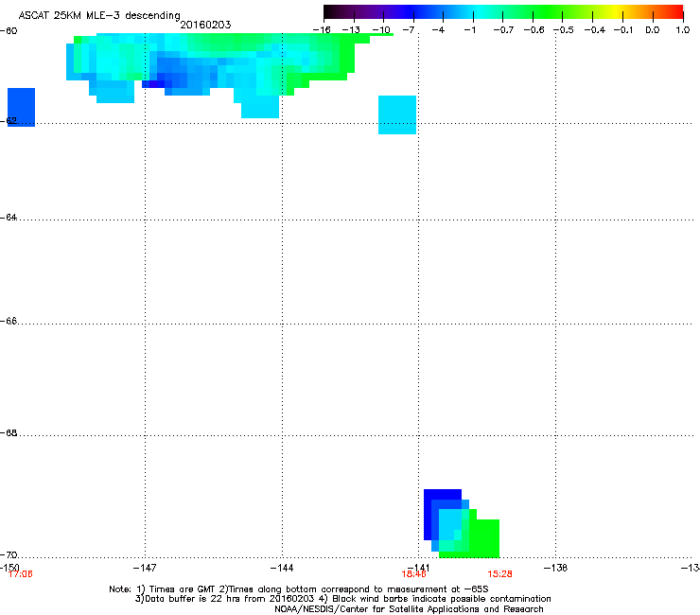The image size is (700, 615).
Task: Click the -62 latitude axis label
Action: [9, 120]
